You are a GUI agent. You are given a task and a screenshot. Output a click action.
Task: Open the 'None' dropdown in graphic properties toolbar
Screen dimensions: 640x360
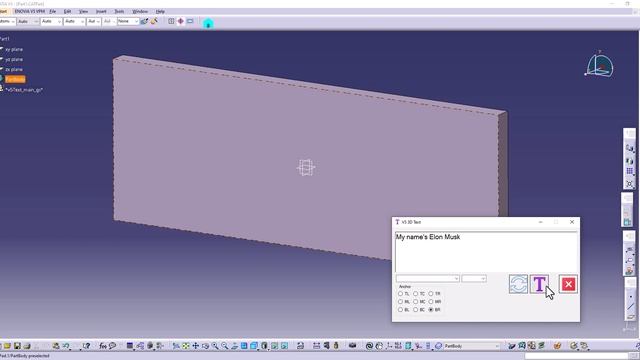click(128, 21)
